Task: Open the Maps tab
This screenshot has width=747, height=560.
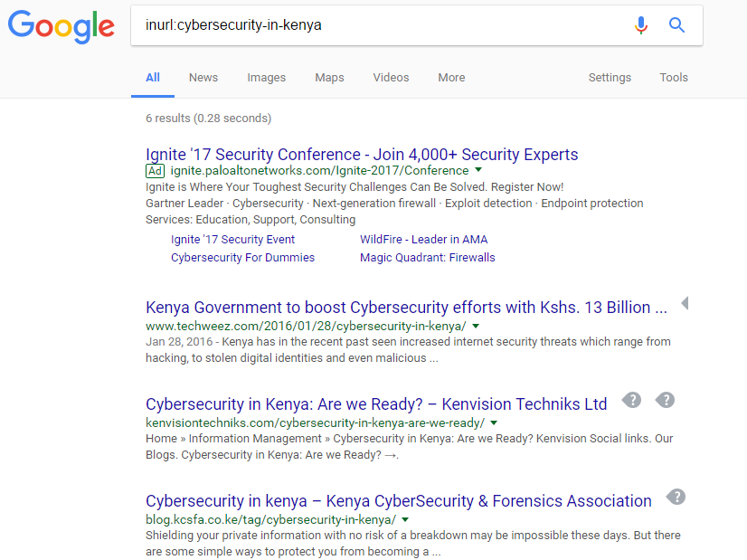Action: pyautogui.click(x=329, y=78)
